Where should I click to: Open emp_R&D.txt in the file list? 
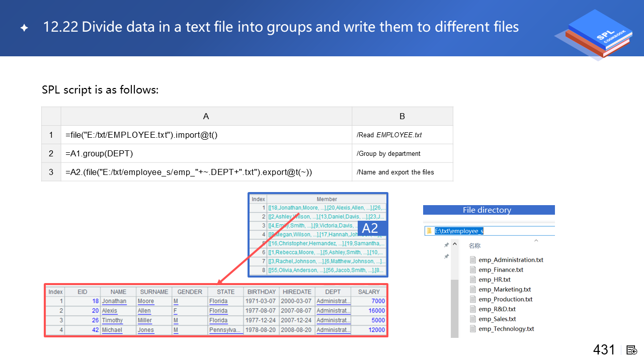(x=497, y=309)
